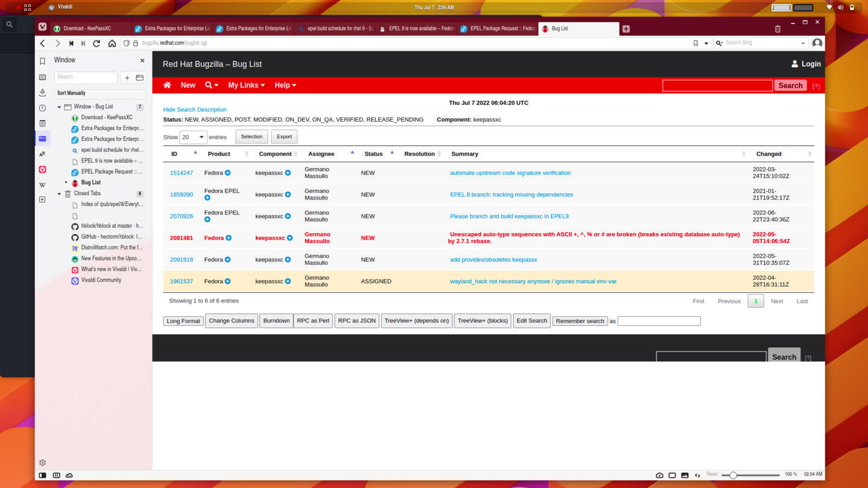The height and width of the screenshot is (488, 868).
Task: Switch to epel build schedule for rhel 9 tab
Action: tap(335, 28)
